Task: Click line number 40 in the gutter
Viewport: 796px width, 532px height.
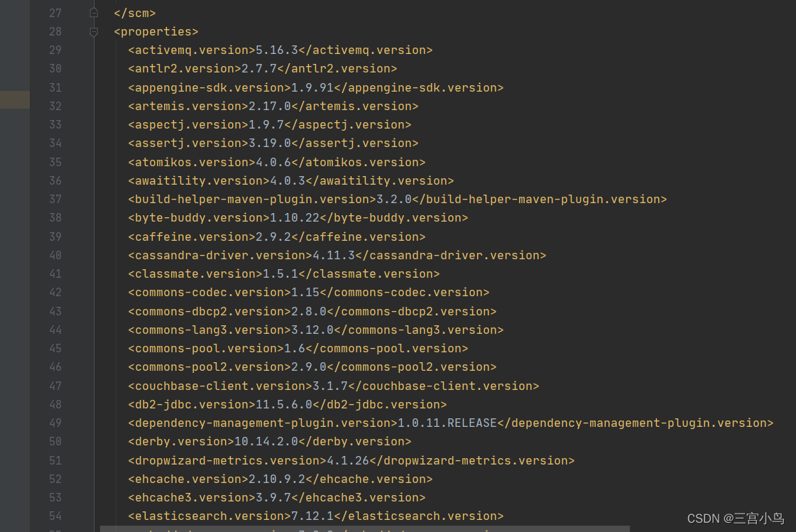Action: [x=55, y=255]
